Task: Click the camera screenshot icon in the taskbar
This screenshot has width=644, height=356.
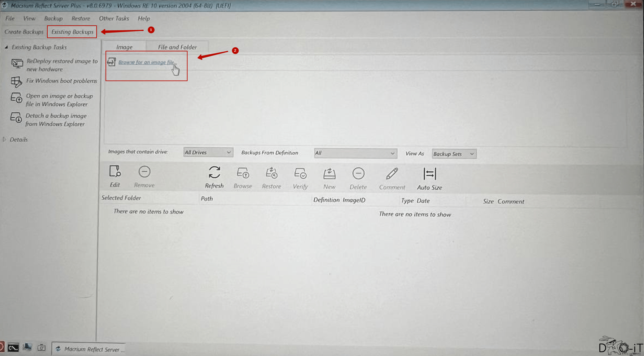Action: pos(41,348)
